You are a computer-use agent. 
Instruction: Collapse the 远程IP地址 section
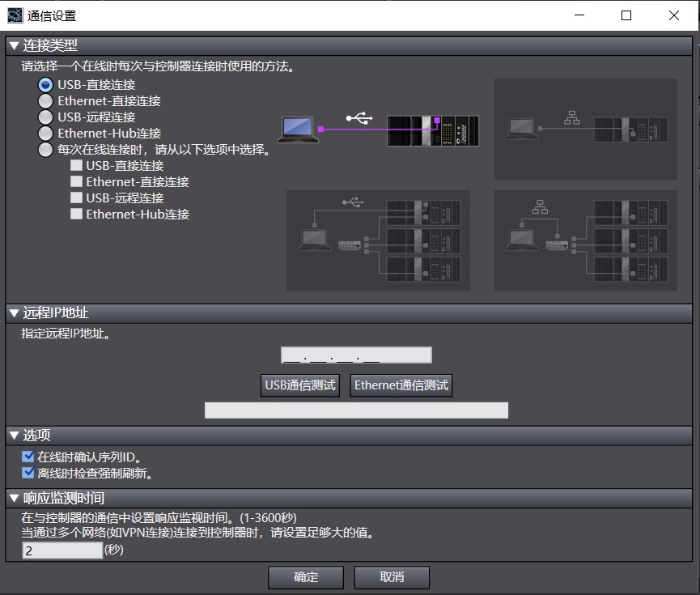(15, 313)
